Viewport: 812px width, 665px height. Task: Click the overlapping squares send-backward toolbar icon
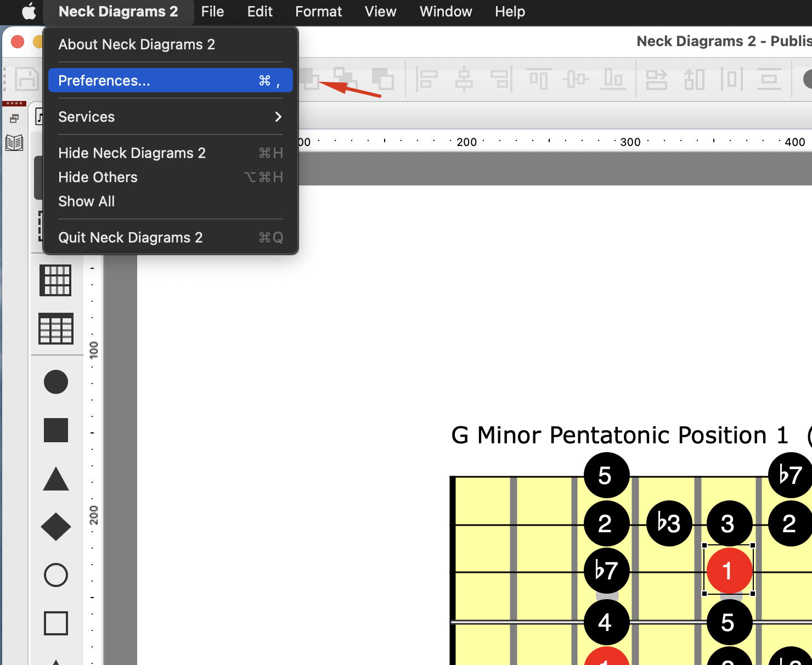tap(383, 79)
